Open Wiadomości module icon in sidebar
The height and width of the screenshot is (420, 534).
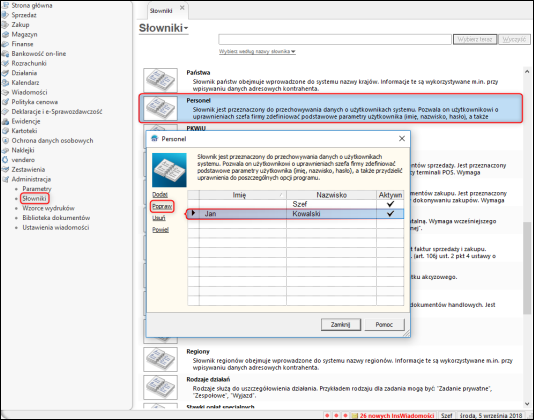point(5,92)
